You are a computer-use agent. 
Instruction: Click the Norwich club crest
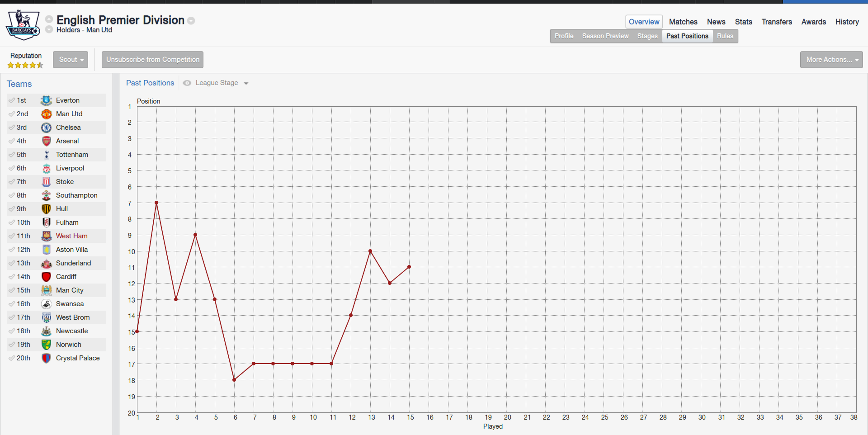point(46,345)
